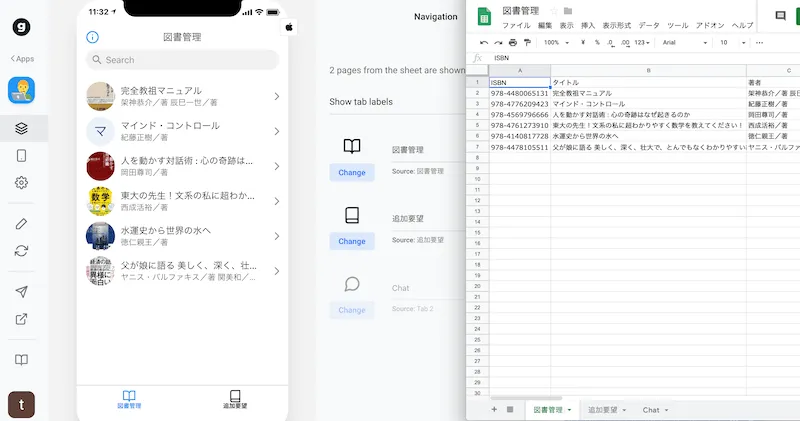Open the 表示形式 menu

coord(616,26)
